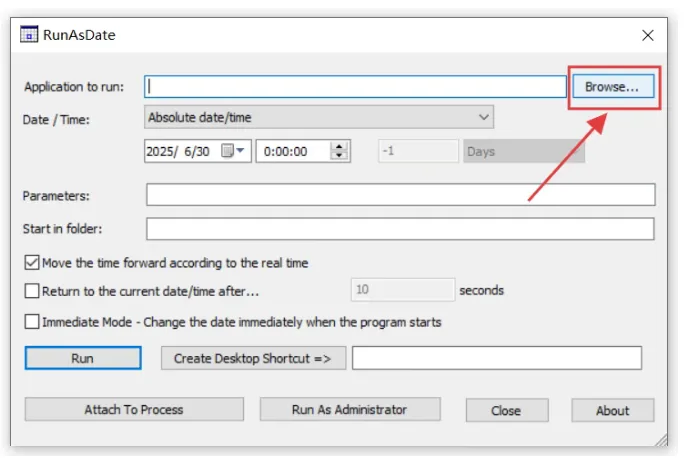Open the About dialog
The width and height of the screenshot is (687, 462).
point(613,410)
